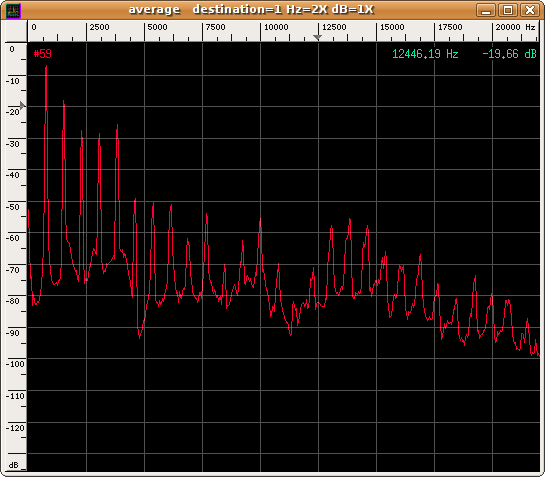Click the tallest spectrum peak tip
545x477 pixels.
tap(46, 66)
